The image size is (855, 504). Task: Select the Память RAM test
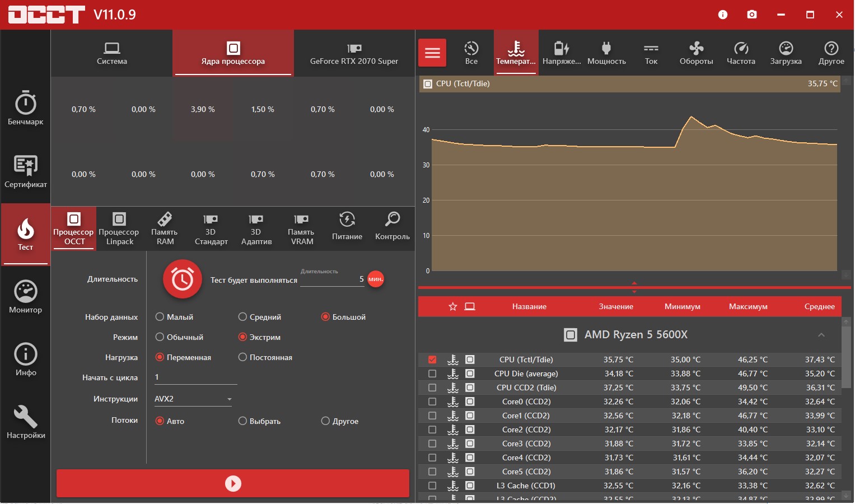(165, 228)
